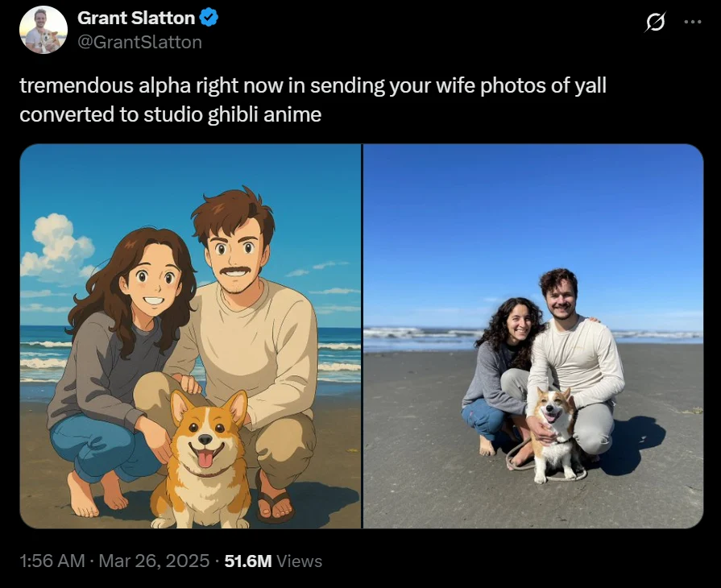The image size is (721, 588).
Task: Open Grant Slatton's profile avatar
Action: click(43, 30)
